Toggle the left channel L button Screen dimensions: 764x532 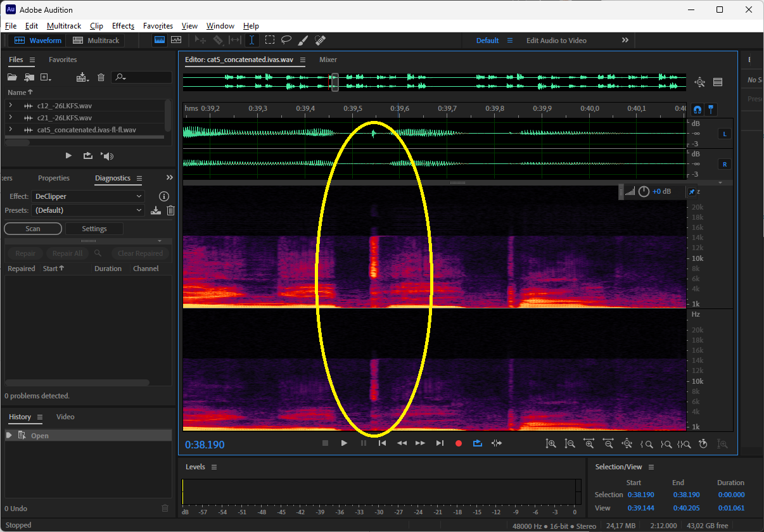(724, 134)
